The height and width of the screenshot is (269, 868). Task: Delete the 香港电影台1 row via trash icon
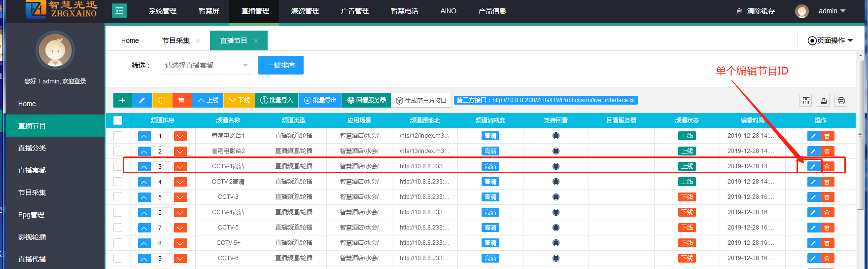(827, 136)
